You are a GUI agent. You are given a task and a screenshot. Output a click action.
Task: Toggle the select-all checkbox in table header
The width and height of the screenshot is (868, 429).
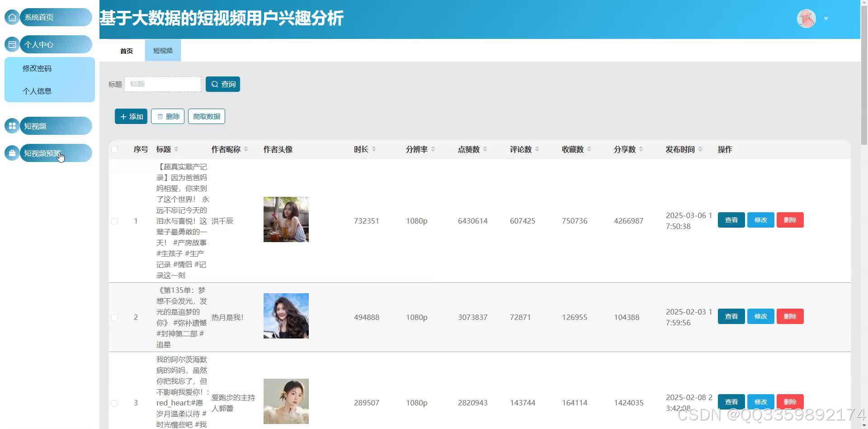[x=114, y=149]
